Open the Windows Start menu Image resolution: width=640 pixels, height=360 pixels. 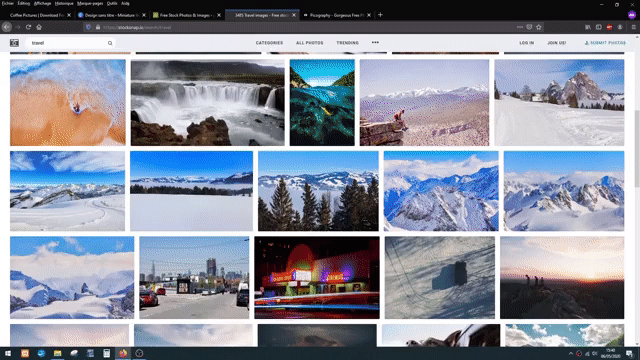tap(8, 353)
